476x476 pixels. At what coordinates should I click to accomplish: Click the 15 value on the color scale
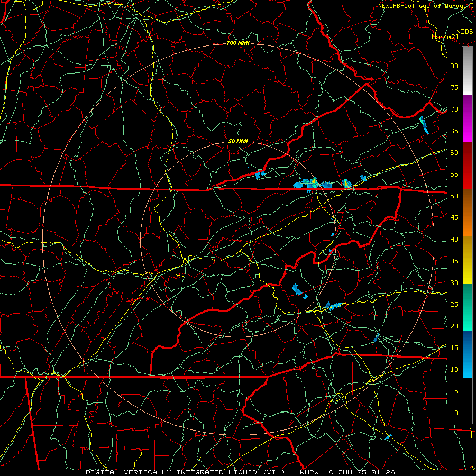coord(454,348)
